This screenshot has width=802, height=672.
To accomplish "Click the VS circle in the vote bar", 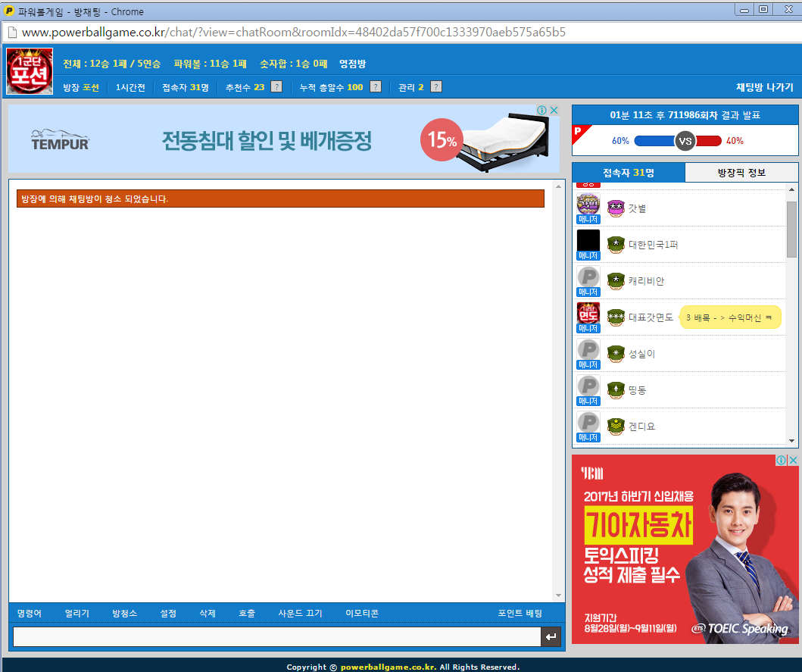I will 685,141.
